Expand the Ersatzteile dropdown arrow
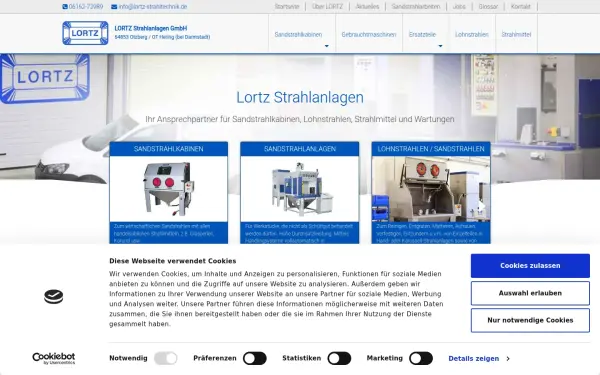Image resolution: width=600 pixels, height=375 pixels. [x=440, y=46]
